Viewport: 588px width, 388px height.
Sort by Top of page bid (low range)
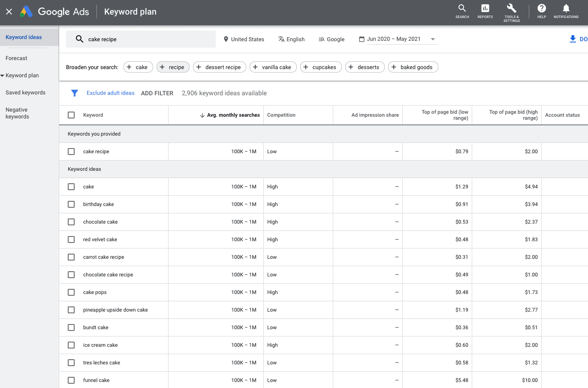445,115
